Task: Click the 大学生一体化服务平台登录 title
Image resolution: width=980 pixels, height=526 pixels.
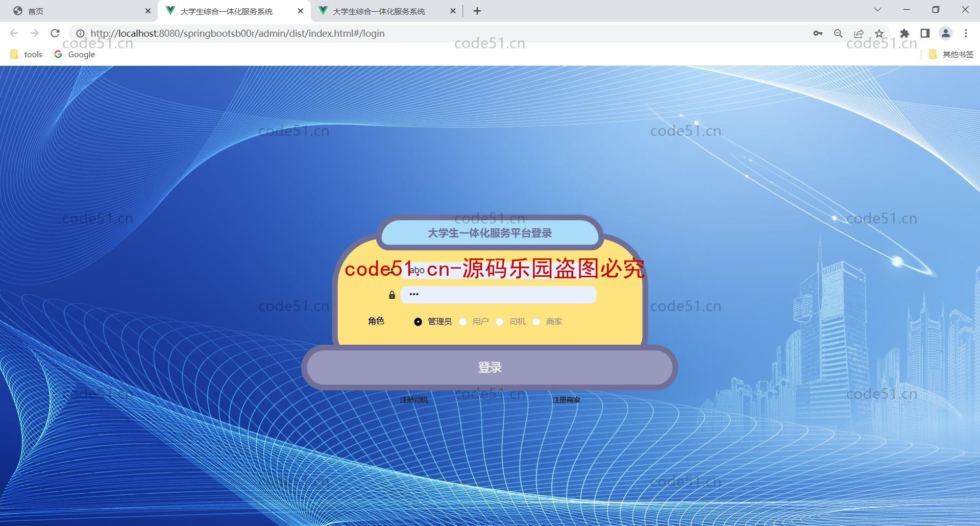Action: 489,233
